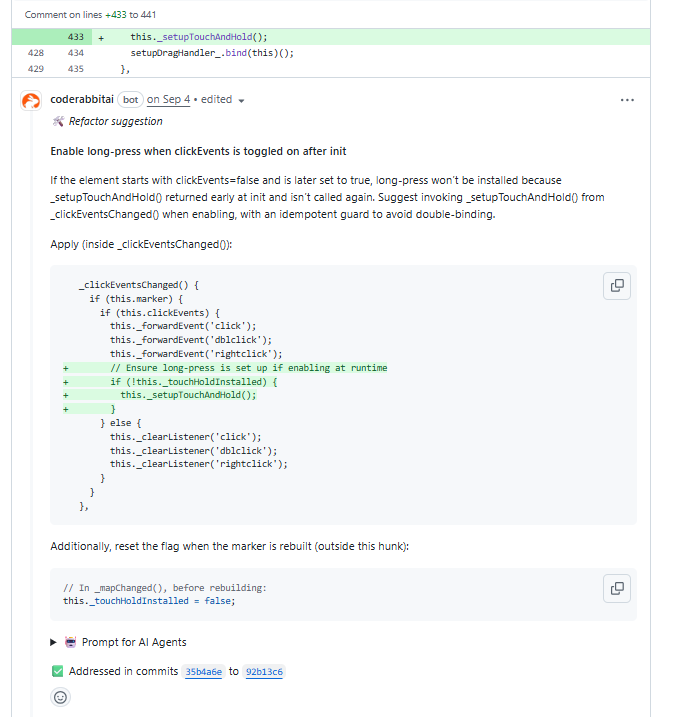Click the 'Comment on lines +433 to 441' header
The image size is (675, 717).
pos(85,15)
